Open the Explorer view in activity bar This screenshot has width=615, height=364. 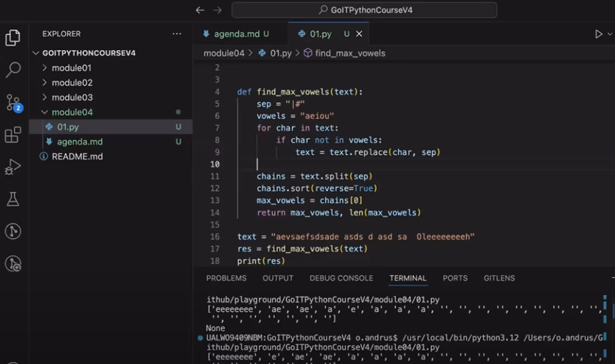[13, 38]
